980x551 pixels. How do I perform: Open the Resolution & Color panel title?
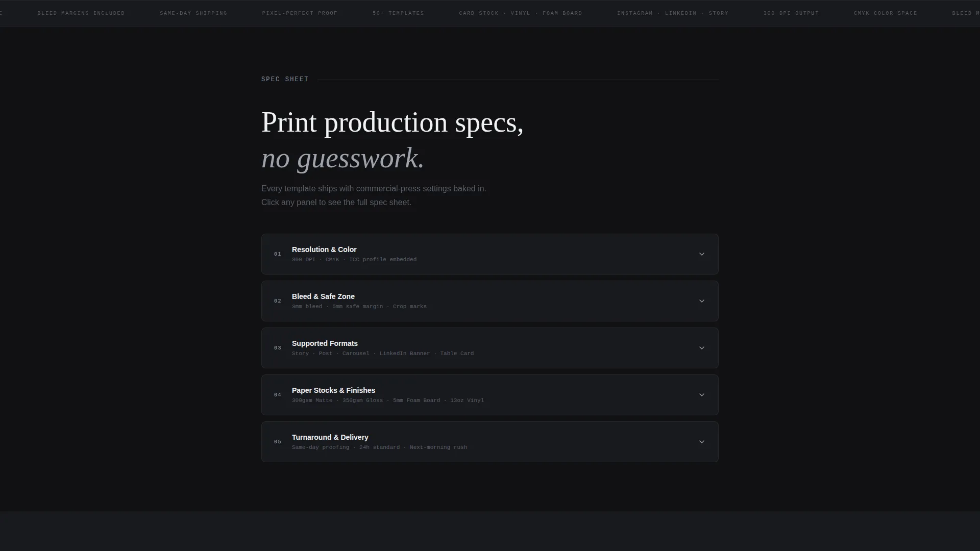click(x=324, y=249)
